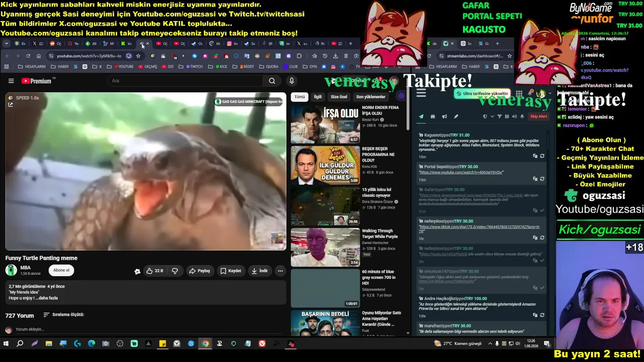Expand the shield moderation dropdown arrow

point(492,117)
